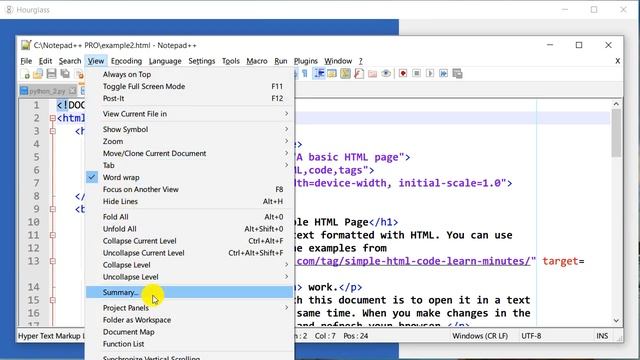The width and height of the screenshot is (640, 360).
Task: Click the New file toolbar icon
Action: tap(25, 74)
